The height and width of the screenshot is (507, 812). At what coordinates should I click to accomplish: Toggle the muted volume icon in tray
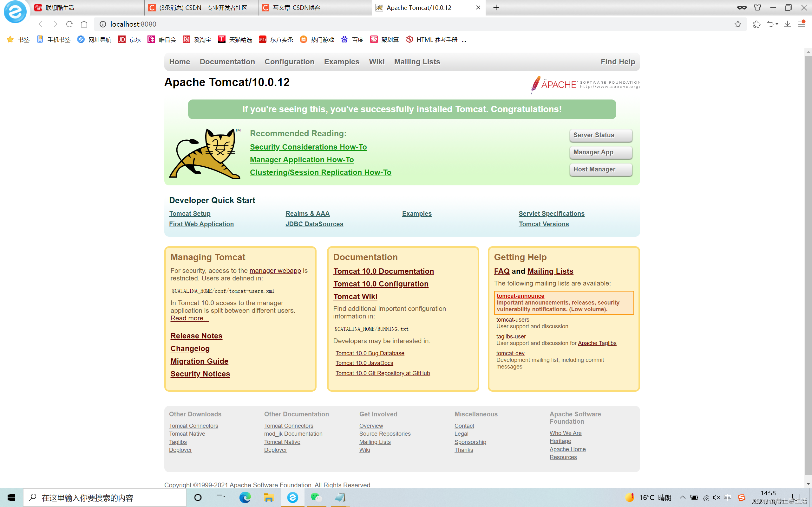[717, 497]
